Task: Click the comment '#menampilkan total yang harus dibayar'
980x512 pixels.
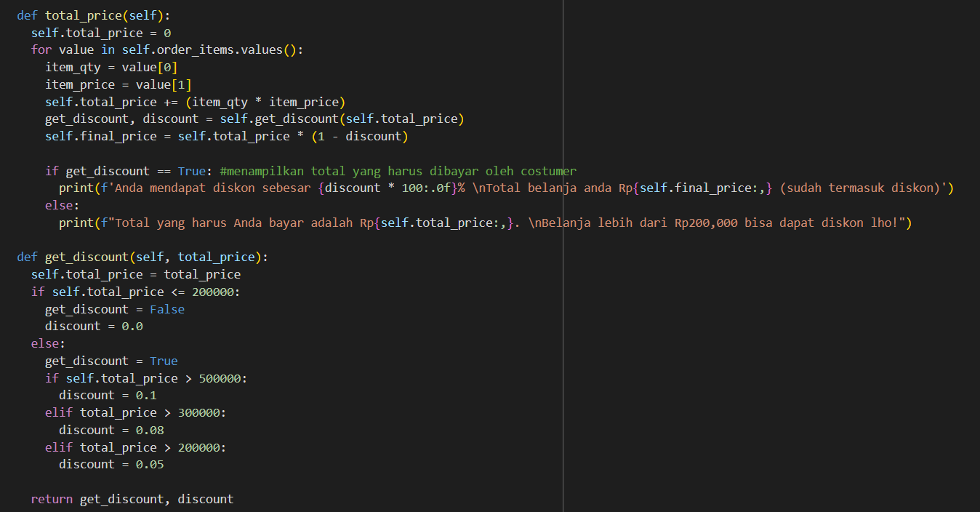Action: 398,171
